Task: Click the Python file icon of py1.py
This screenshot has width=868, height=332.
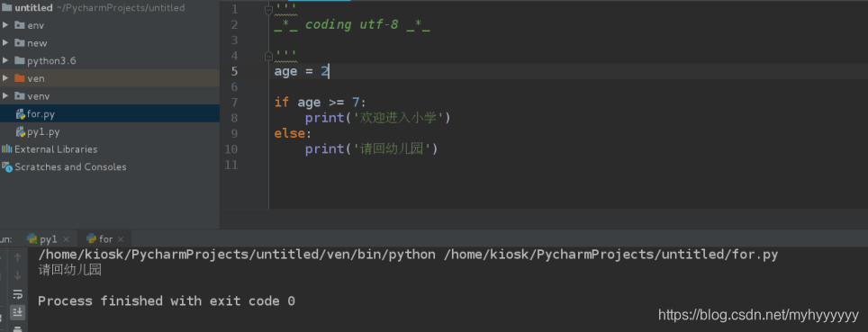Action: pos(21,131)
